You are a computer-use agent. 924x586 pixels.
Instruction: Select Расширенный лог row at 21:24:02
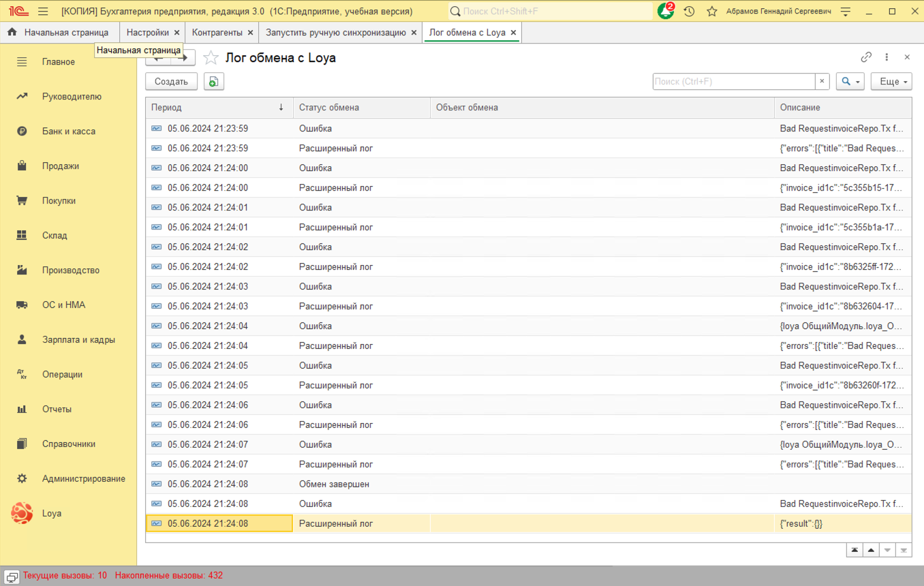[529, 267]
